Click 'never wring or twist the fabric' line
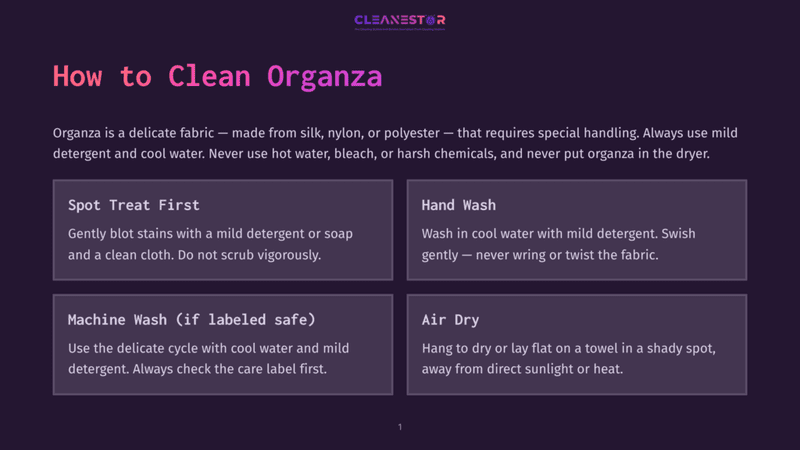Screen dimensions: 800x450 coord(567,255)
